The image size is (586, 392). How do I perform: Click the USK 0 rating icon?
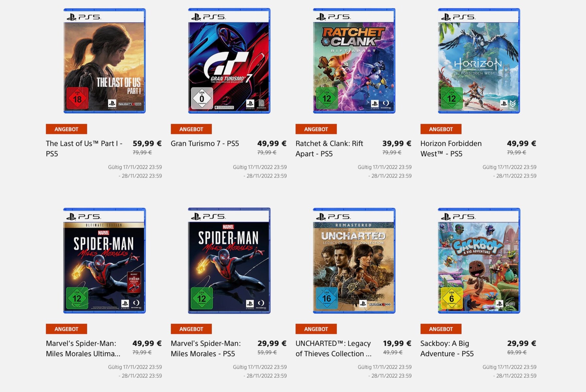tap(202, 98)
